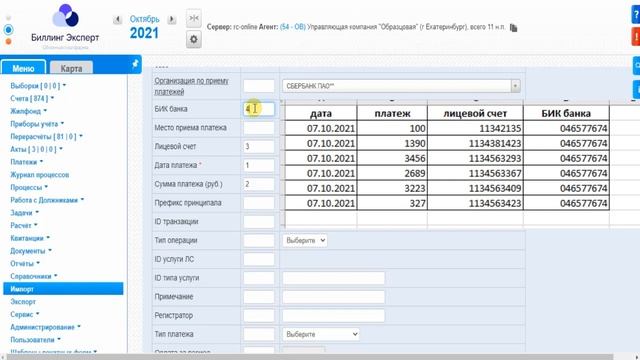Expand the Администрирование menu

[45, 327]
